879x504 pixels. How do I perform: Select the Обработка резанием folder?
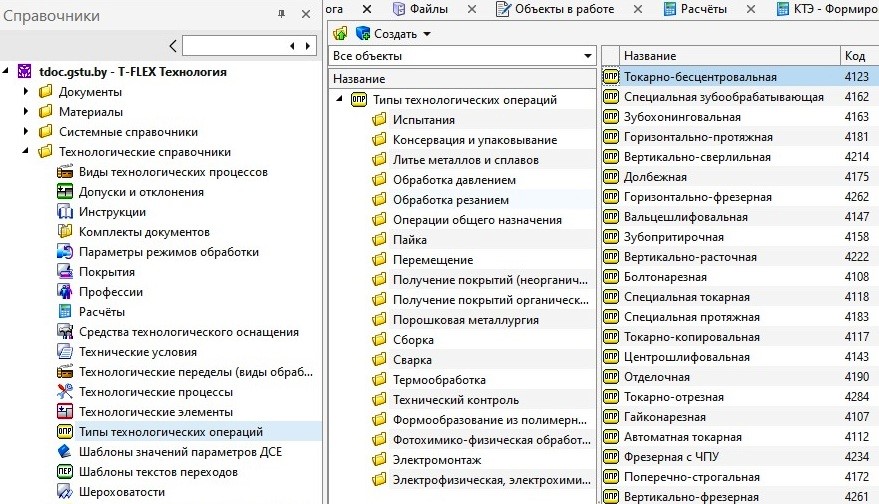[451, 200]
